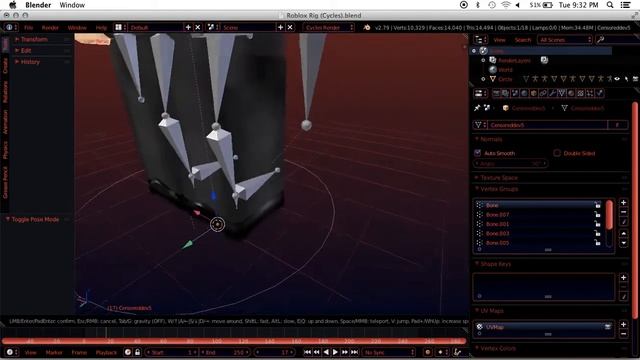Open outliner View menu
Viewport: 640px width, 360px height.
point(499,40)
